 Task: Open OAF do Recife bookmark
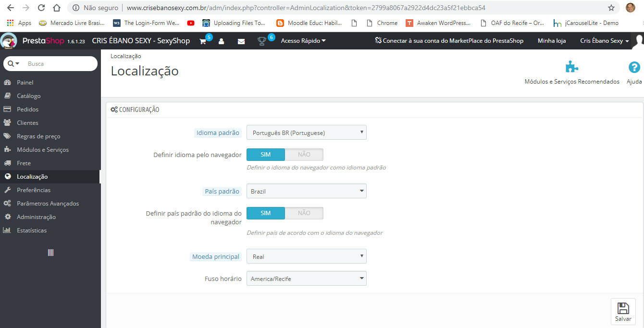[x=512, y=23]
